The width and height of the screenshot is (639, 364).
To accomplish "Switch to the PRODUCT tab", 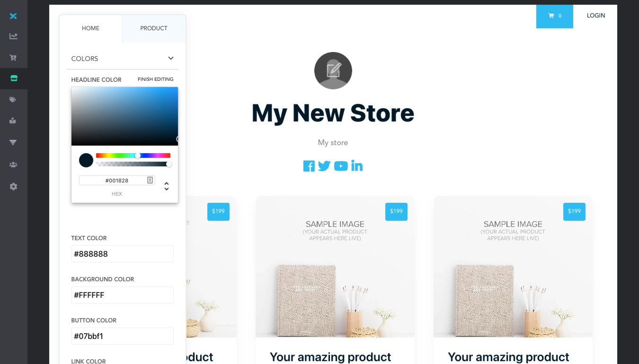I will click(x=154, y=28).
